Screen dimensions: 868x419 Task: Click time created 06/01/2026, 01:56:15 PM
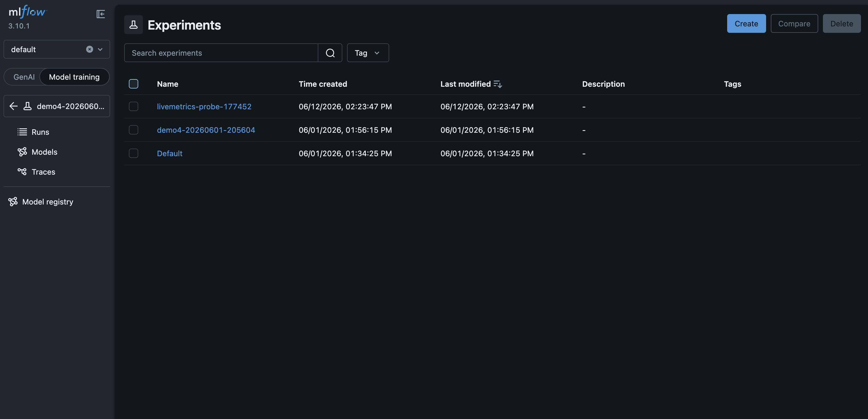point(345,130)
